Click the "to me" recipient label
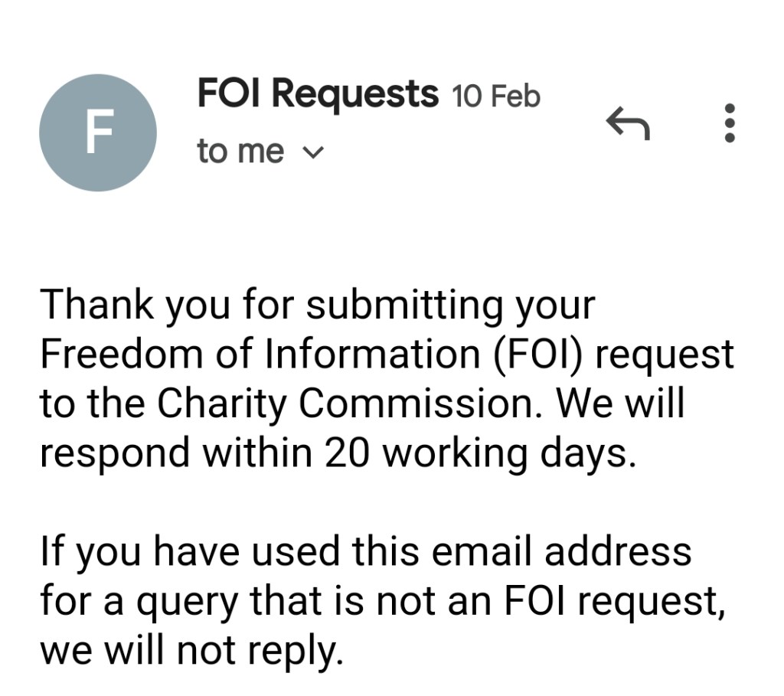This screenshot has height=696, width=784. coord(240,151)
